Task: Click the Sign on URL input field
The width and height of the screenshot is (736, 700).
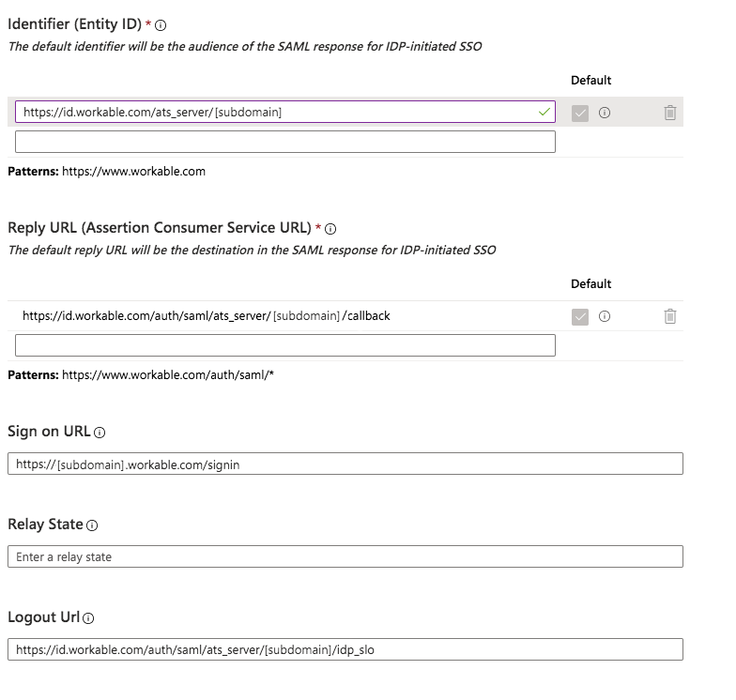Action: [x=345, y=464]
